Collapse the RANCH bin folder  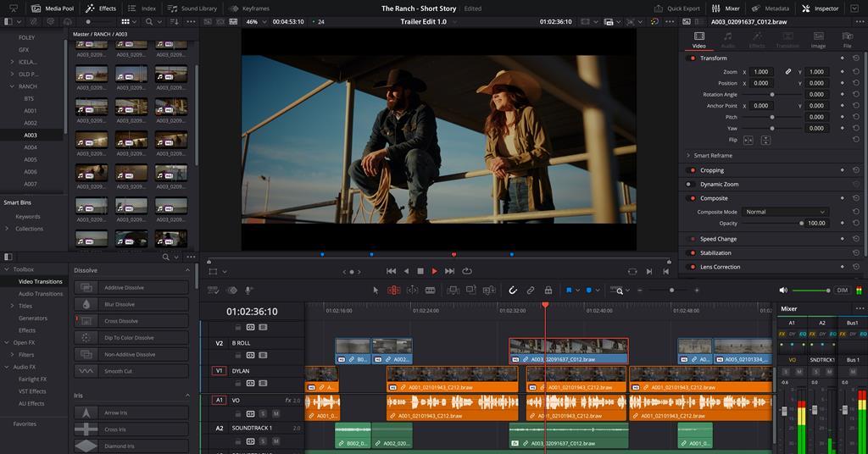coord(12,86)
